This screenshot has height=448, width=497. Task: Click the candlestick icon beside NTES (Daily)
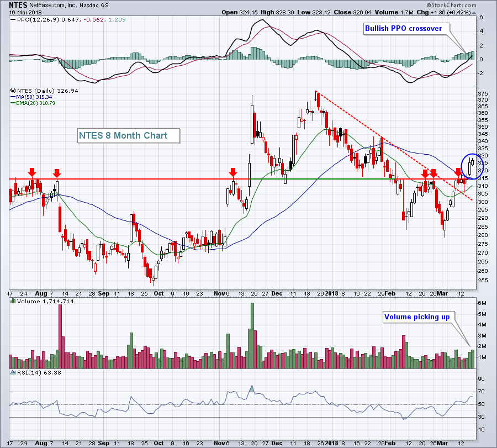click(13, 91)
